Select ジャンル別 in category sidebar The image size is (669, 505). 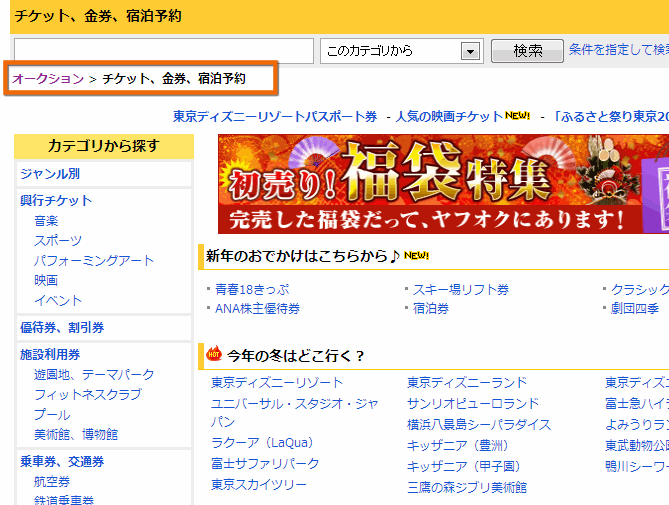coord(50,174)
